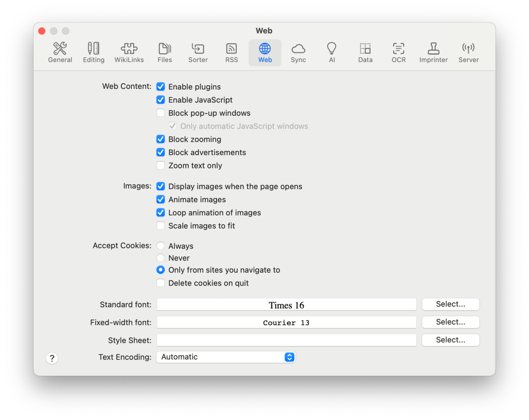This screenshot has width=529, height=420.
Task: Switch to the Files preferences tab
Action: pyautogui.click(x=164, y=52)
